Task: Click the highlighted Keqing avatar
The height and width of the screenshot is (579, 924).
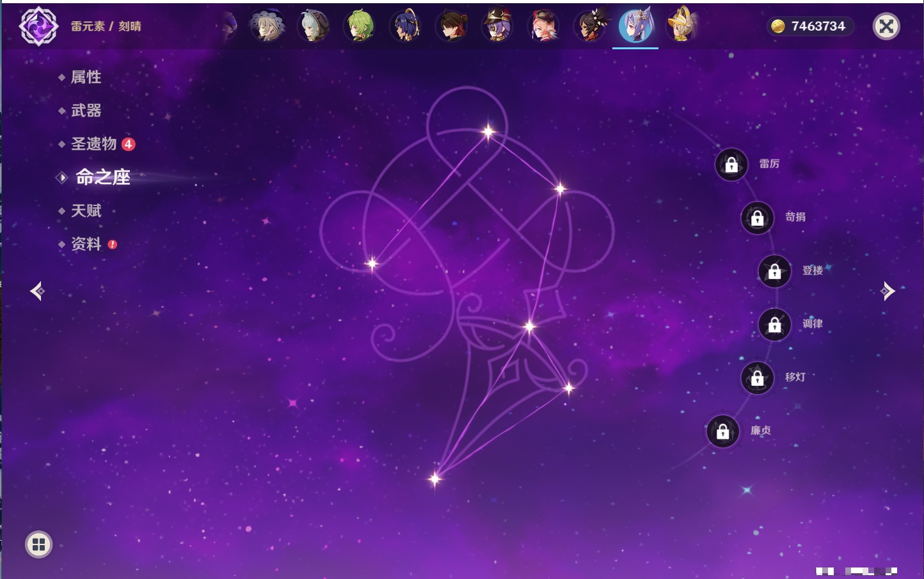Action: click(x=635, y=26)
